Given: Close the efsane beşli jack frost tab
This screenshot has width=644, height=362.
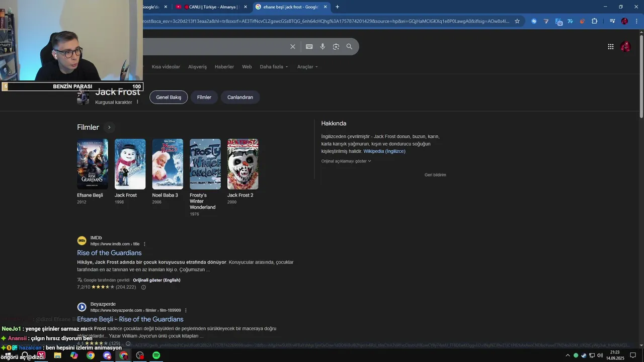Looking at the screenshot, I should (x=326, y=7).
